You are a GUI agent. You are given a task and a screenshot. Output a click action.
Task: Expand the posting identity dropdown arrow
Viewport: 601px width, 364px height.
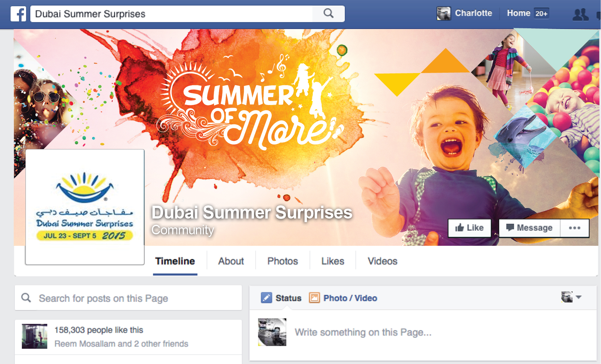click(x=579, y=297)
